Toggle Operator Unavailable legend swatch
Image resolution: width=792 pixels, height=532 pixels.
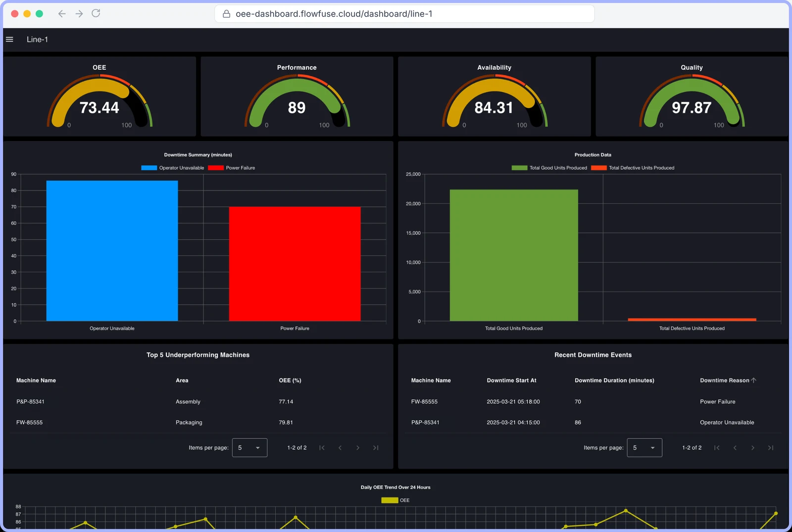[x=149, y=168]
